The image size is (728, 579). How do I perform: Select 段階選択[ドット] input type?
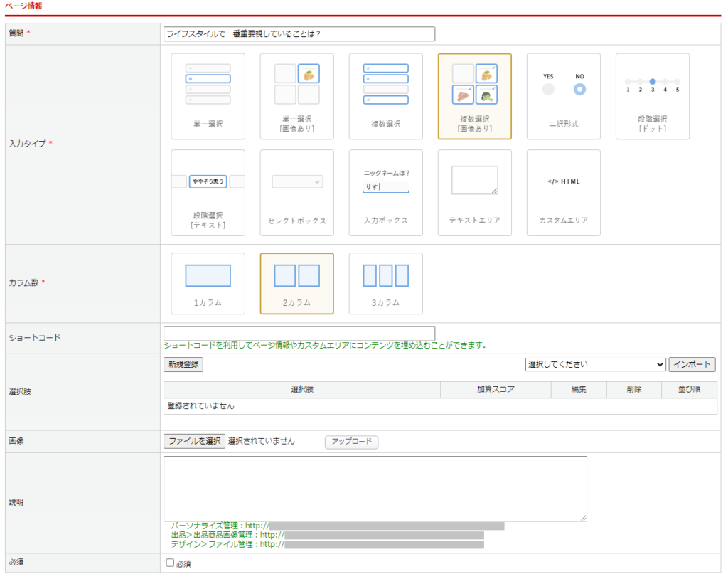(x=652, y=96)
